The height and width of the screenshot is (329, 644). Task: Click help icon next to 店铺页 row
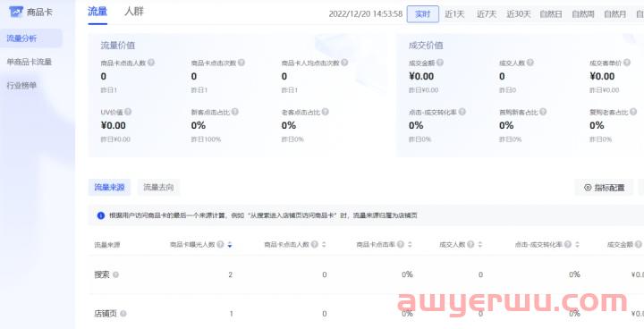(x=123, y=314)
